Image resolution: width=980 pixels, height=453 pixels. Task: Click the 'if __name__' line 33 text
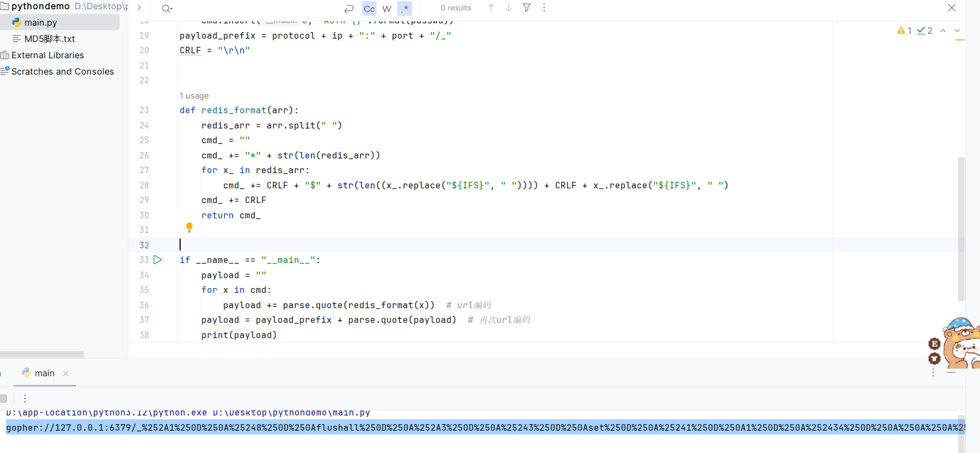click(x=250, y=260)
